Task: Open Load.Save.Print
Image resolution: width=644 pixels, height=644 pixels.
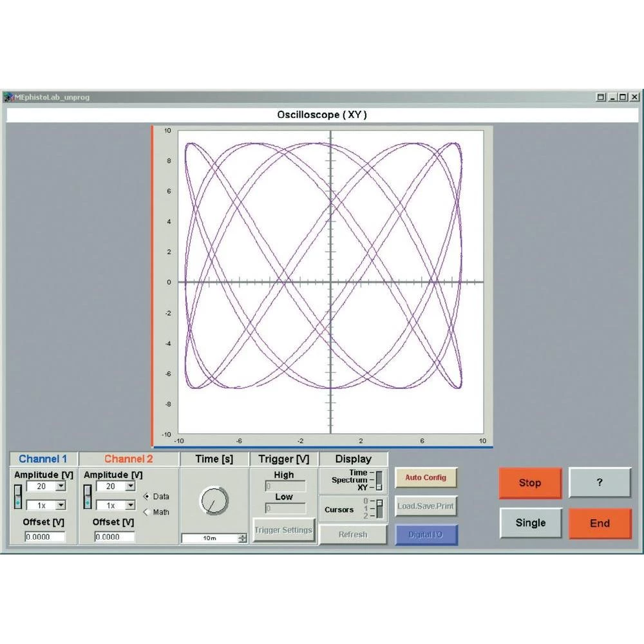Action: tap(426, 506)
